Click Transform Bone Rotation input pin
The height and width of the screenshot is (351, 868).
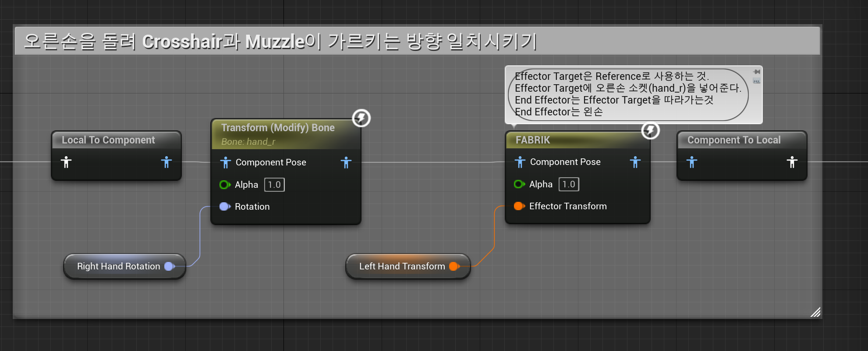point(225,206)
